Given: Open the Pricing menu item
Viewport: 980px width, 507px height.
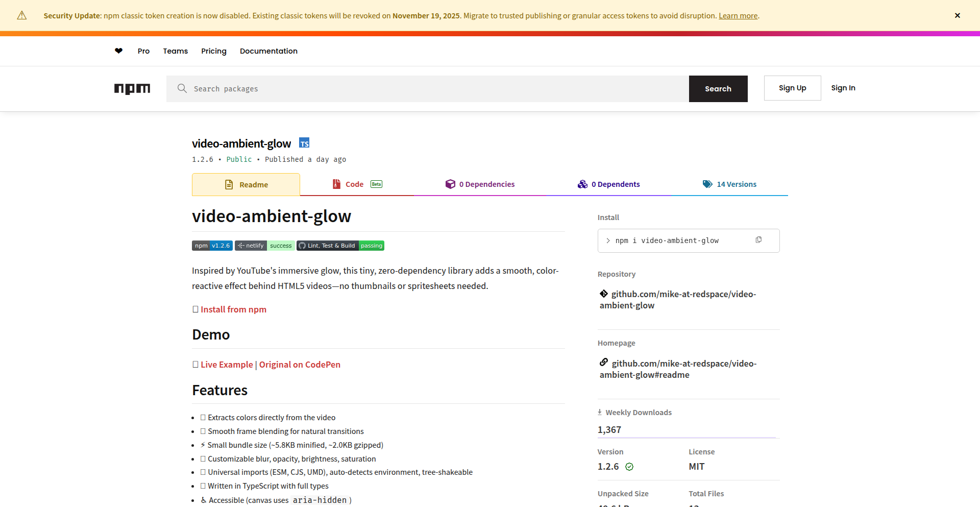Looking at the screenshot, I should pyautogui.click(x=213, y=51).
